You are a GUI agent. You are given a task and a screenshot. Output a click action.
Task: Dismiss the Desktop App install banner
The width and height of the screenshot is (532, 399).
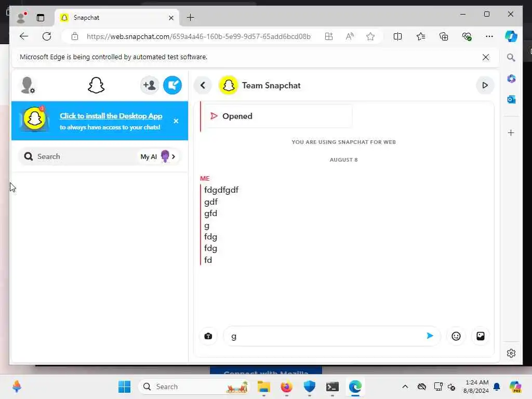tap(176, 121)
